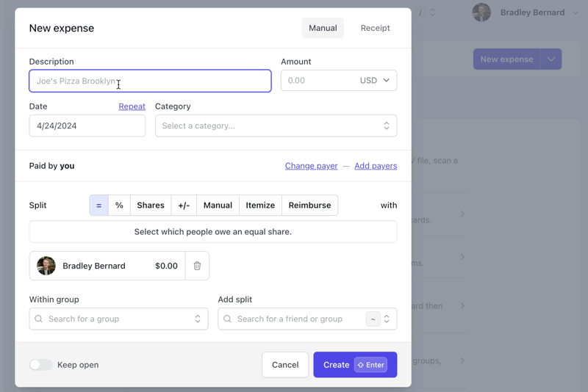Expand the Within group search combo box
588x392 pixels.
(197, 319)
